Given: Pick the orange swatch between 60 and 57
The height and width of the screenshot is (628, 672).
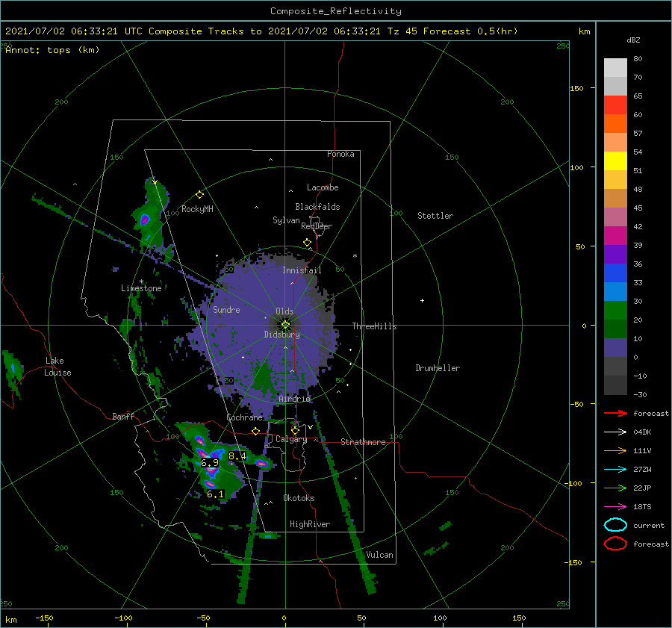Looking at the screenshot, I should (615, 124).
